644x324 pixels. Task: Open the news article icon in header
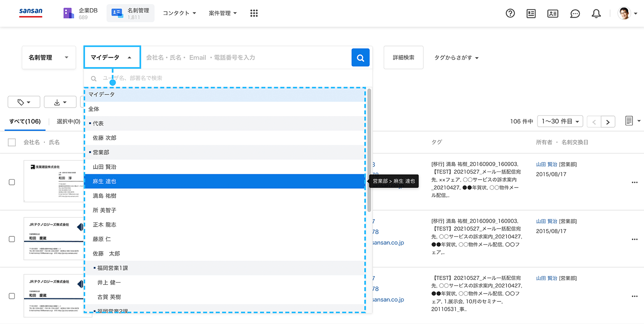coord(531,13)
